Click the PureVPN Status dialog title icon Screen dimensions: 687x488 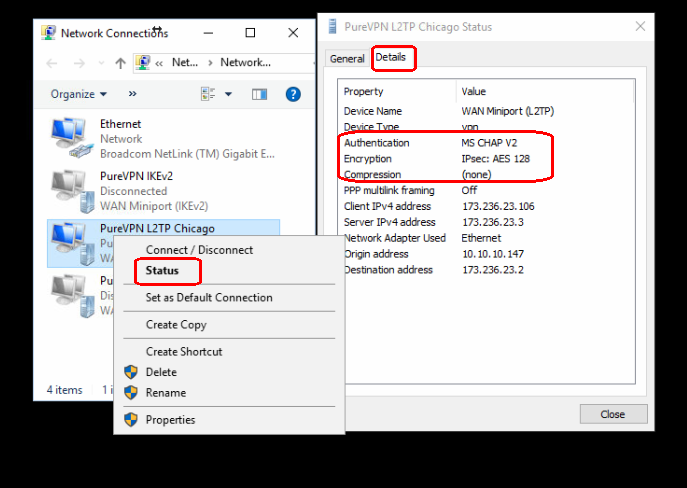tap(333, 26)
